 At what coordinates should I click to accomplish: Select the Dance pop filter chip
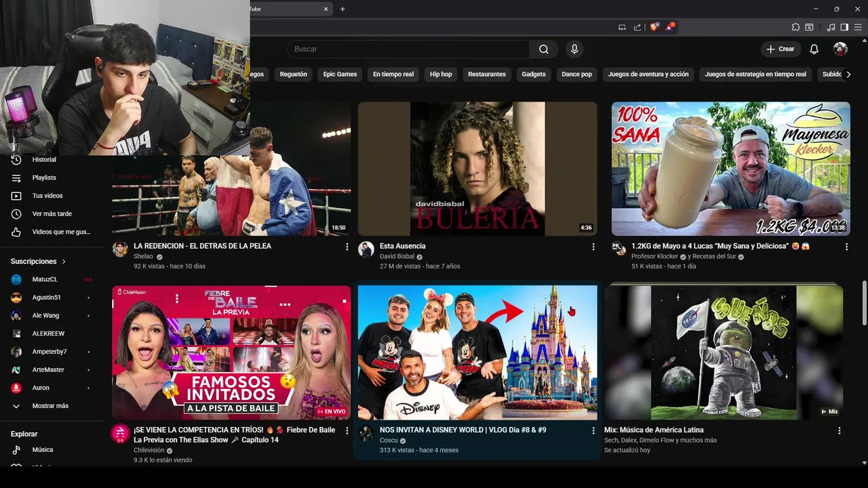tap(576, 75)
